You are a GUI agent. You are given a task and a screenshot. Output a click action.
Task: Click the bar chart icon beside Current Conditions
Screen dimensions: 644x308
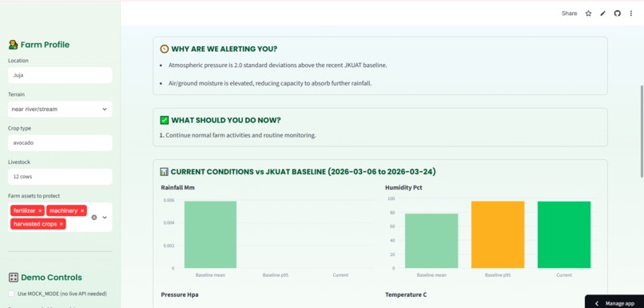[x=165, y=171]
